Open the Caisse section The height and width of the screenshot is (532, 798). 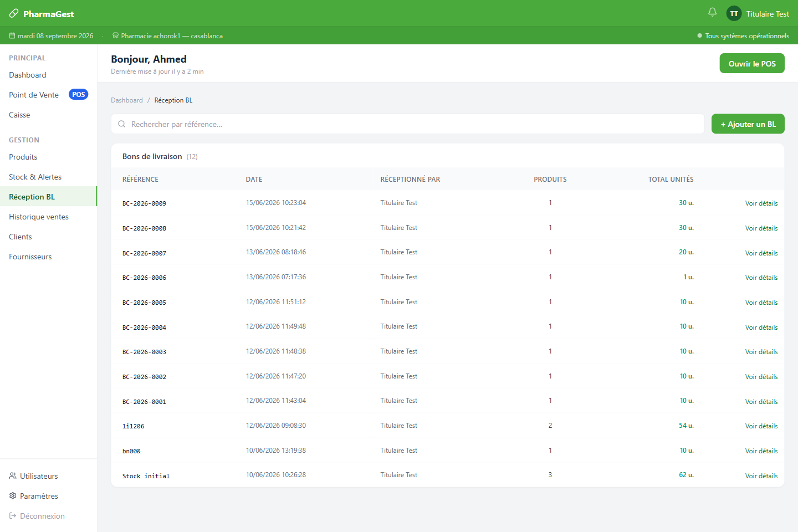tap(49, 115)
